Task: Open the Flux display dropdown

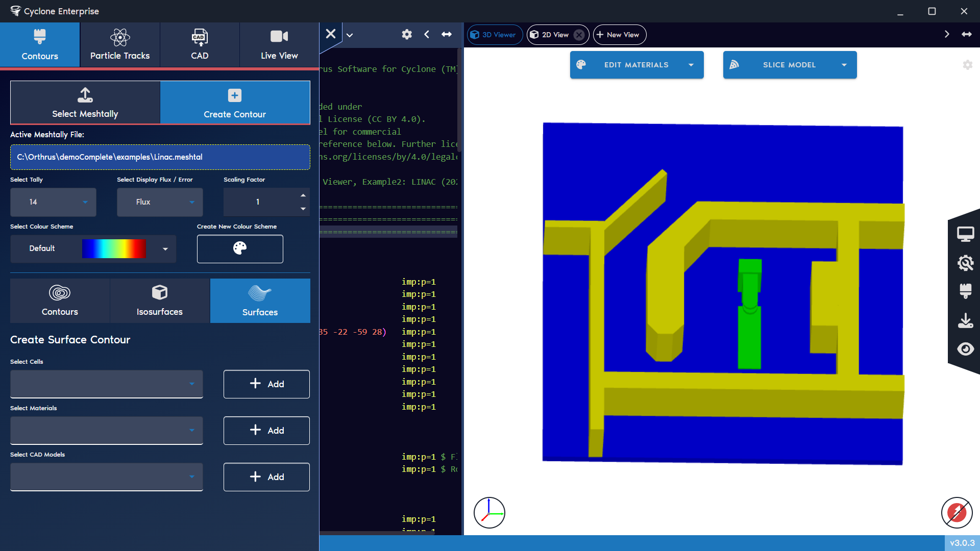Action: [159, 202]
